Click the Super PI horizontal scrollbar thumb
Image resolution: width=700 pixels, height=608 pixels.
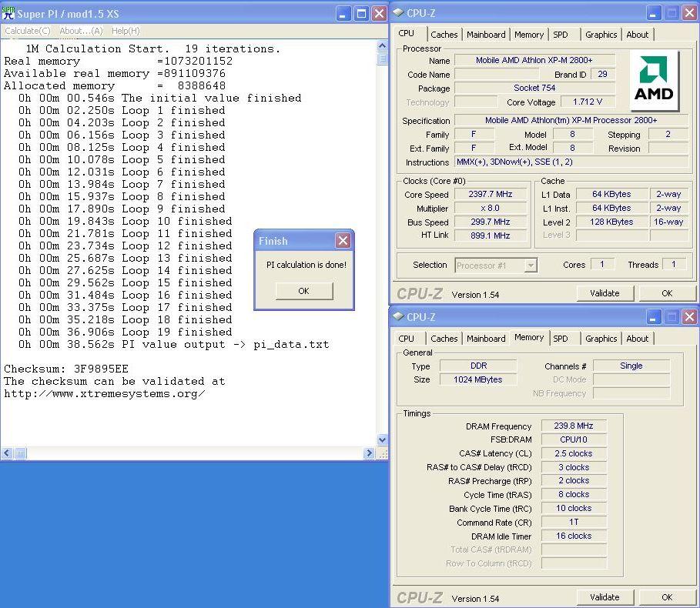tap(21, 453)
